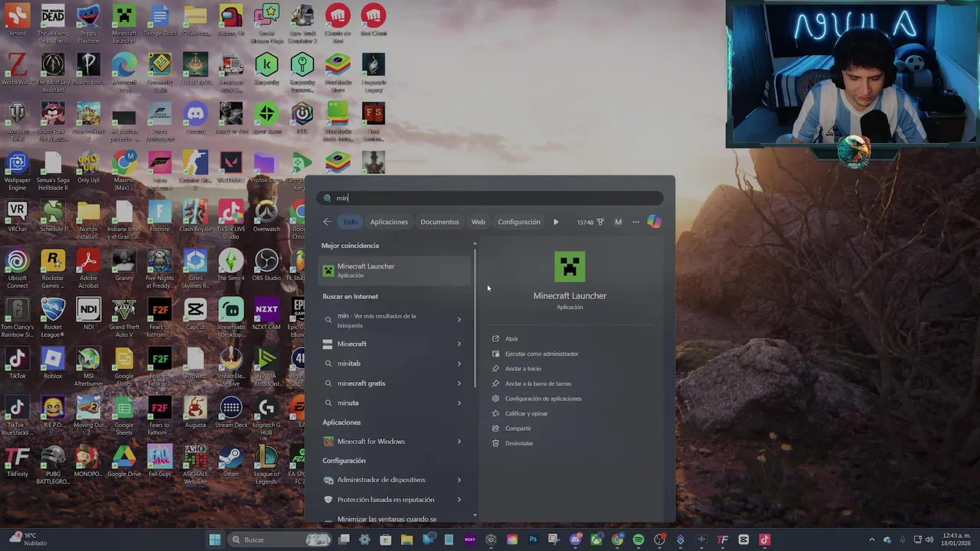Open the weather widget showing 16°C
The width and height of the screenshot is (980, 551).
pyautogui.click(x=29, y=540)
